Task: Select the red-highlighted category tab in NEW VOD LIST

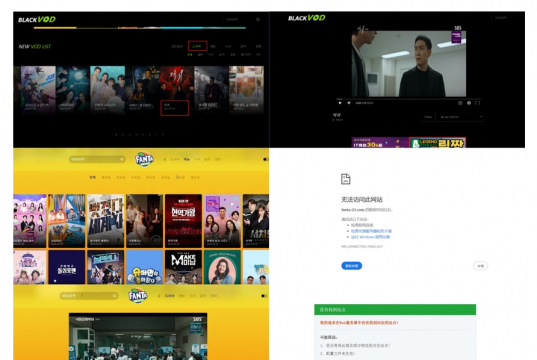Action: click(197, 46)
